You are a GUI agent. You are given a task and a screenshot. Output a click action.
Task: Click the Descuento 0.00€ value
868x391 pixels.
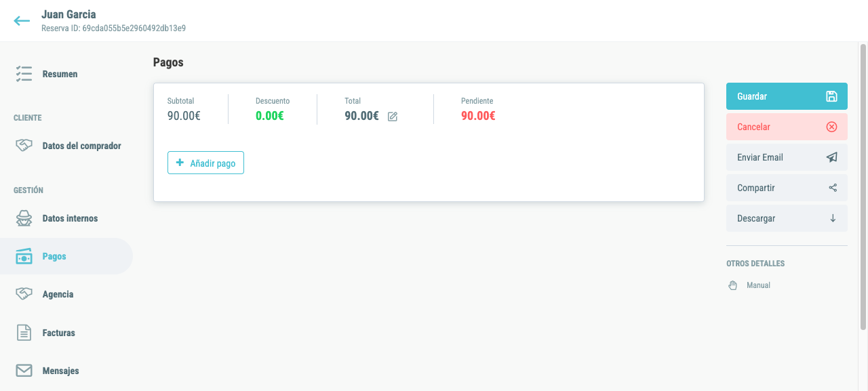pyautogui.click(x=270, y=115)
